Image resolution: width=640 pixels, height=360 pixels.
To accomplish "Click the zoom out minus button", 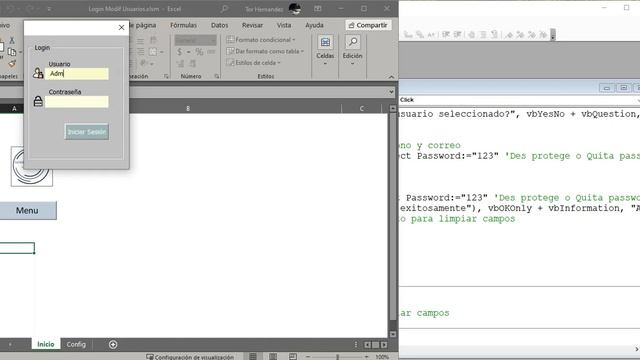I will pyautogui.click(x=308, y=357).
